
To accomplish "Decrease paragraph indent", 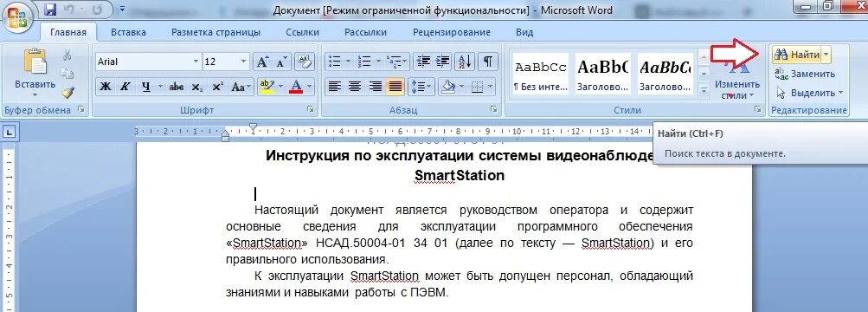I will point(423,61).
